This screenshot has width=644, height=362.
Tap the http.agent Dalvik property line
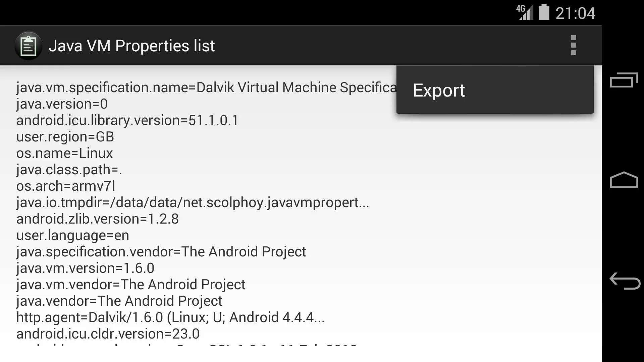coord(170,317)
